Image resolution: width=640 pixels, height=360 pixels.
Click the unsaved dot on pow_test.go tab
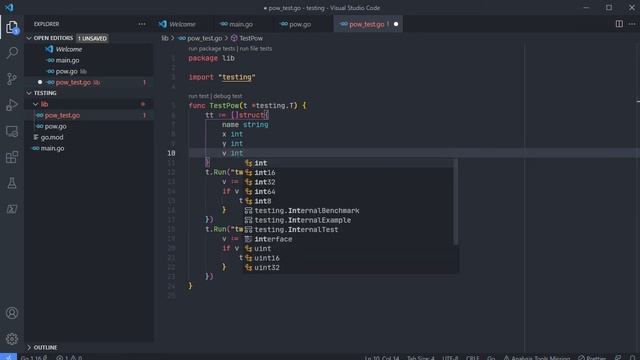396,24
